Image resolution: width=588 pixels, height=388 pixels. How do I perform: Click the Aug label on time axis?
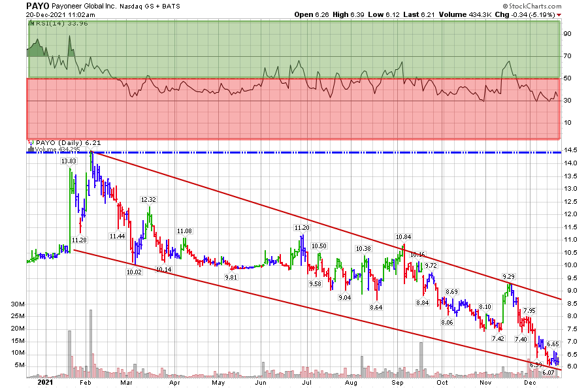point(351,381)
